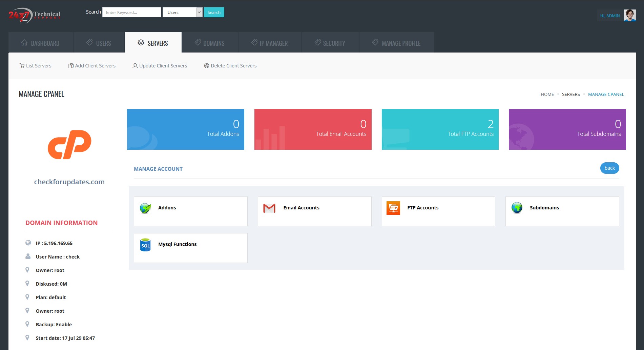Open the Users search category dropdown
The height and width of the screenshot is (350, 644).
[x=182, y=13]
